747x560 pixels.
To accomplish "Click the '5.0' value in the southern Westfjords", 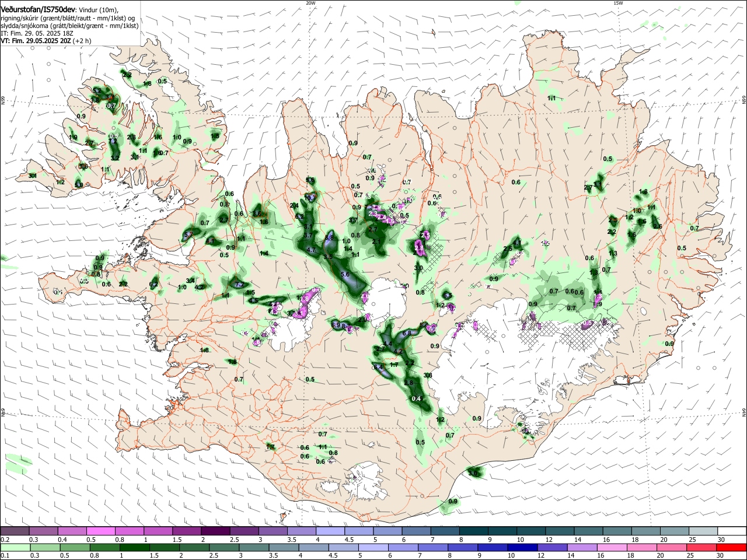I will [x=78, y=185].
